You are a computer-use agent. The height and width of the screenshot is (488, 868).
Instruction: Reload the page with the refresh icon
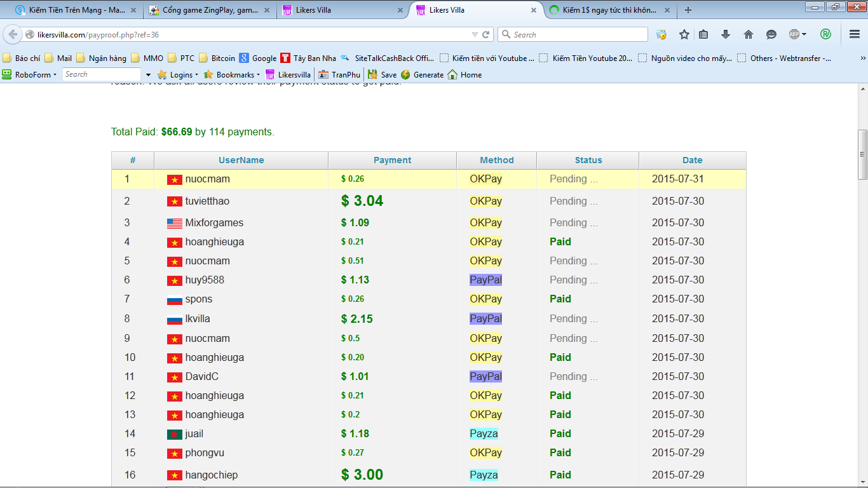click(486, 34)
